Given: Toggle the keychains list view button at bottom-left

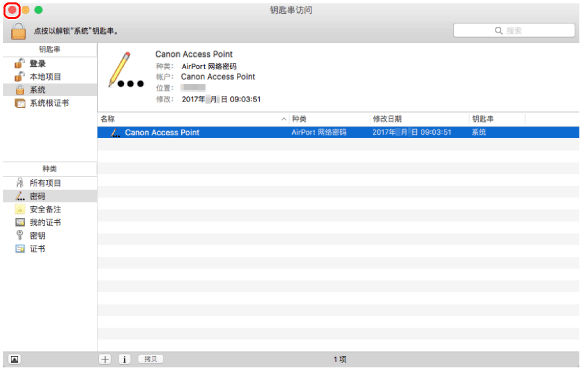Looking at the screenshot, I should [14, 359].
